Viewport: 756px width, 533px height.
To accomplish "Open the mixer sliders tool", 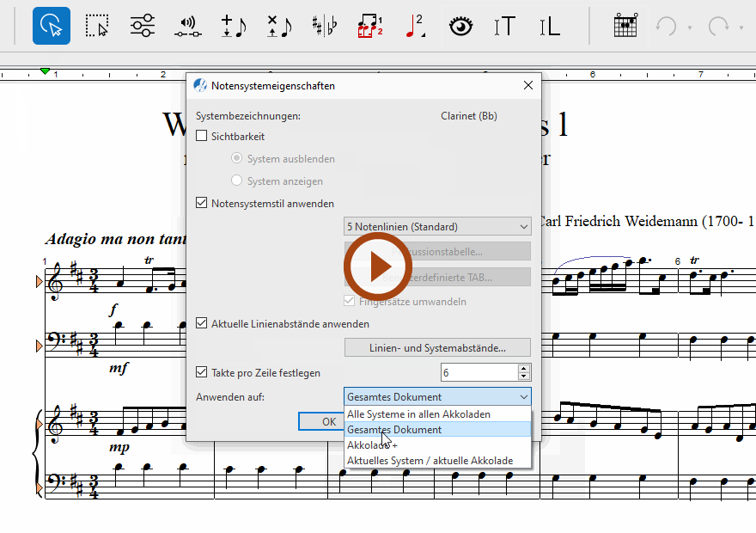I will click(x=143, y=26).
